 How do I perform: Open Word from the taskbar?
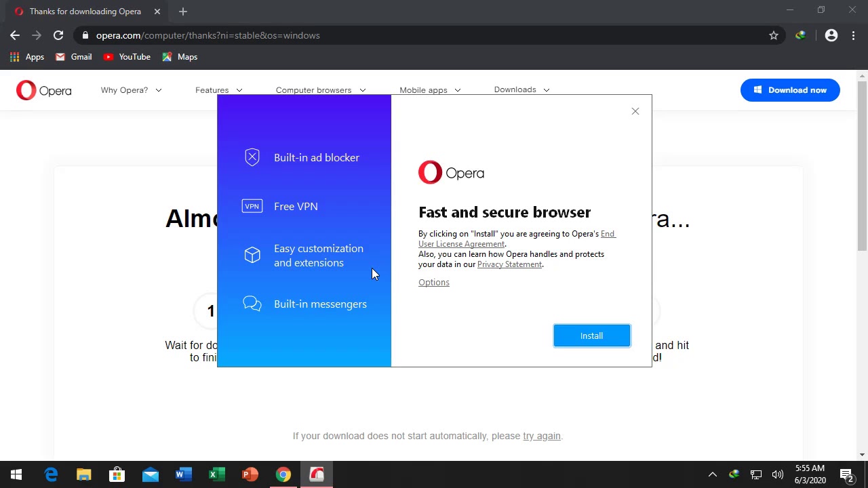[183, 474]
